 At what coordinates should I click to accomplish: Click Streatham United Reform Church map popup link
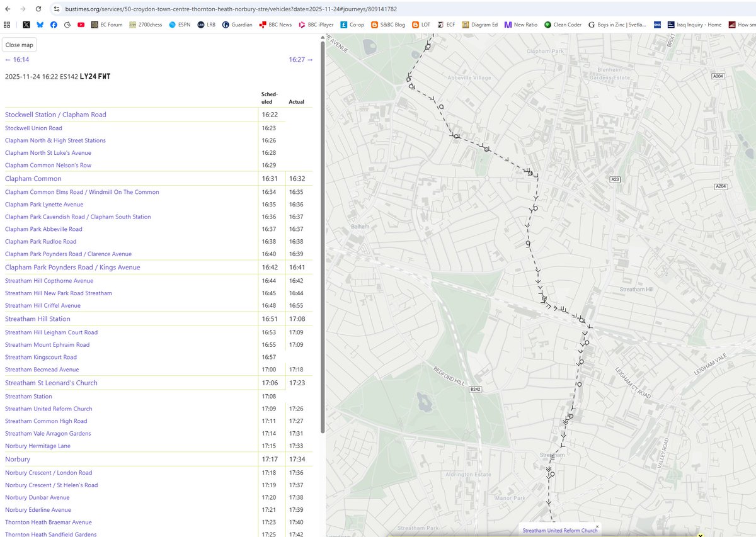pos(559,531)
